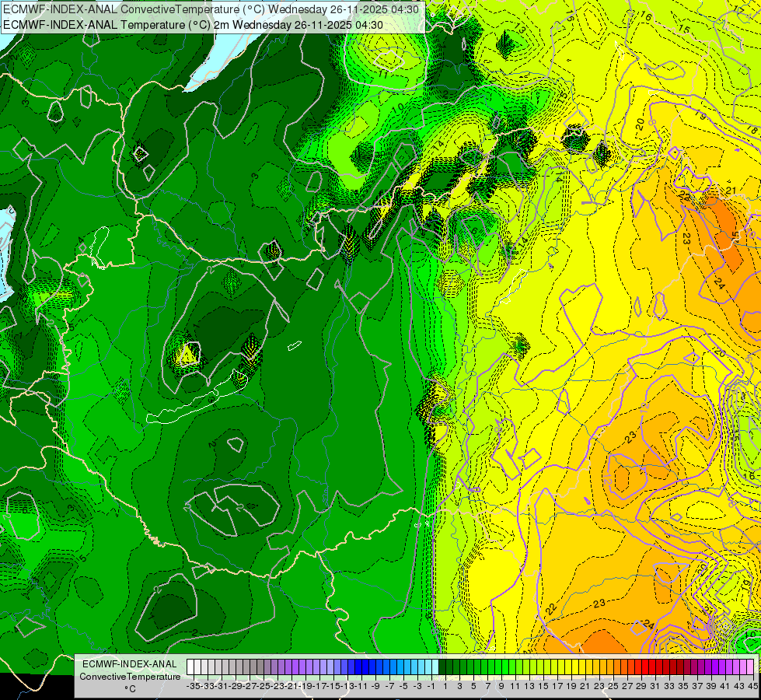
Task: Pick the yellow 17 degree legend swatch
Action: (x=553, y=667)
